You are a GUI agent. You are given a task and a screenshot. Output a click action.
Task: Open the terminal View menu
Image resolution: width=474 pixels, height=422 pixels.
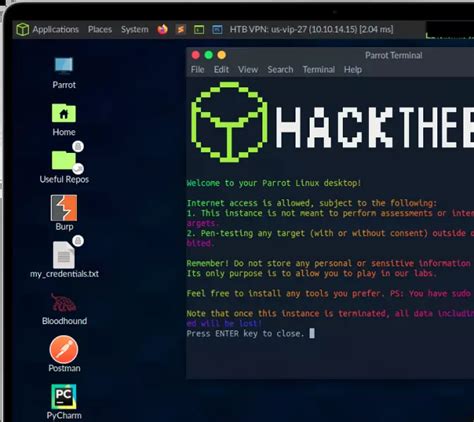(248, 70)
